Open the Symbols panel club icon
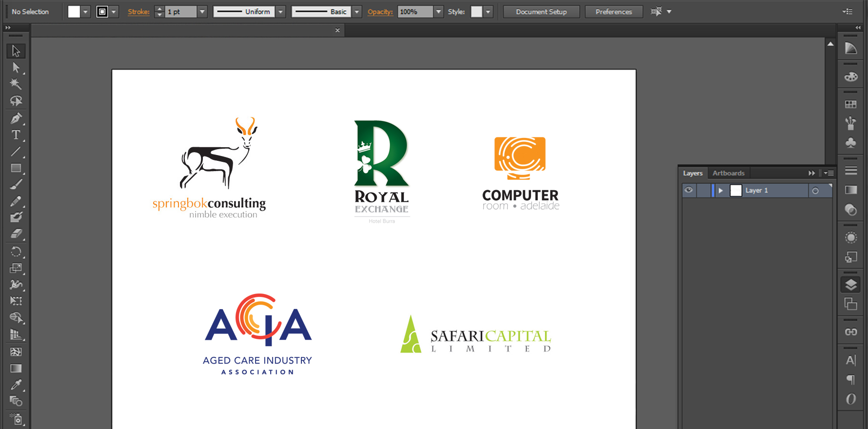This screenshot has width=868, height=429. [850, 142]
